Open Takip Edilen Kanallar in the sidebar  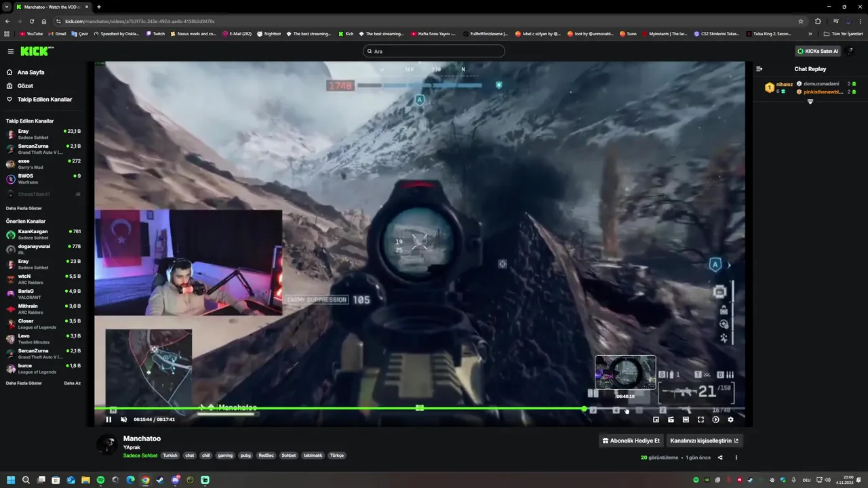coord(41,99)
